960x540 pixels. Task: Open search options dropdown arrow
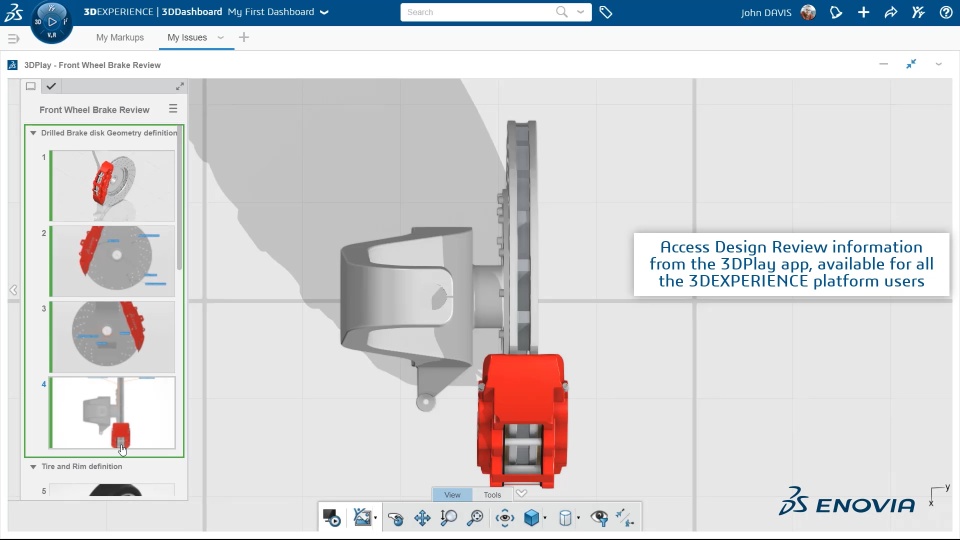[x=580, y=12]
